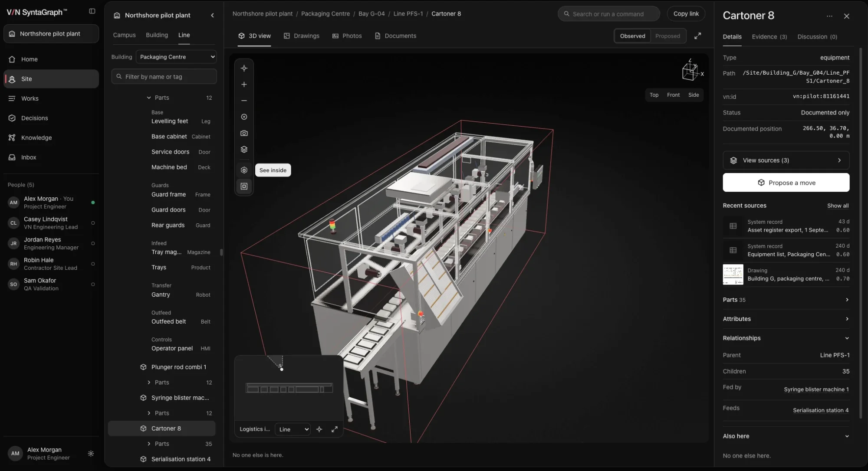Click the Filter by name or tag field

pyautogui.click(x=164, y=77)
